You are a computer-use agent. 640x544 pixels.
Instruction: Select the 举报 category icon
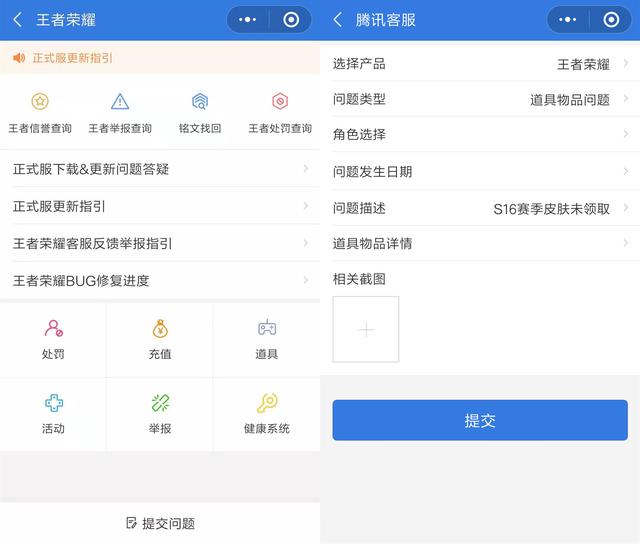pyautogui.click(x=160, y=403)
